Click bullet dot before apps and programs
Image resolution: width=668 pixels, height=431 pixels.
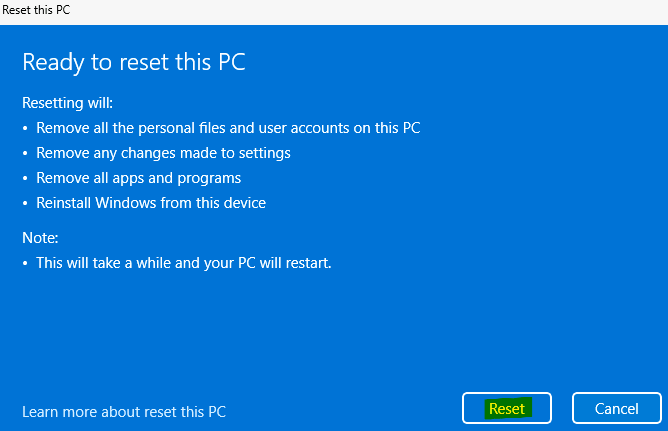(x=25, y=178)
